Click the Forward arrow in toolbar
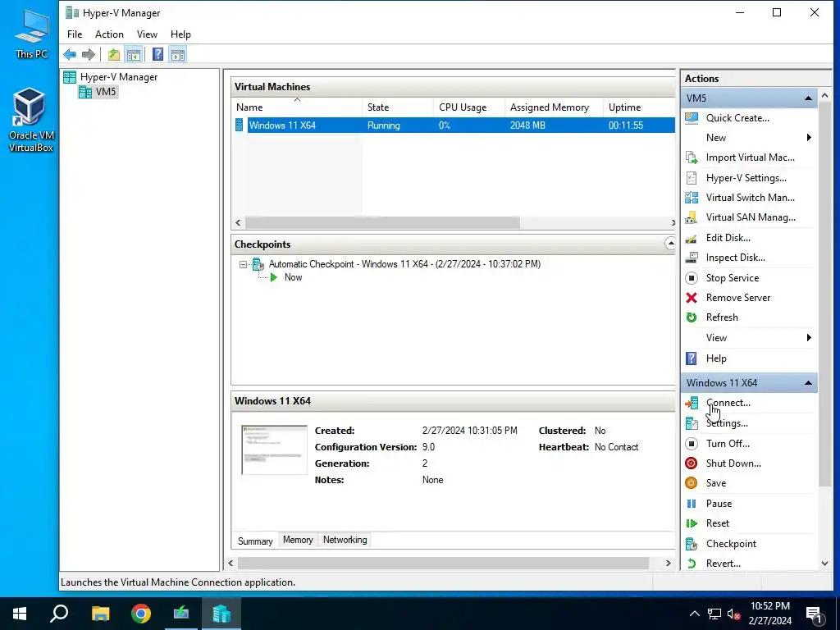Image resolution: width=840 pixels, height=630 pixels. (x=89, y=54)
